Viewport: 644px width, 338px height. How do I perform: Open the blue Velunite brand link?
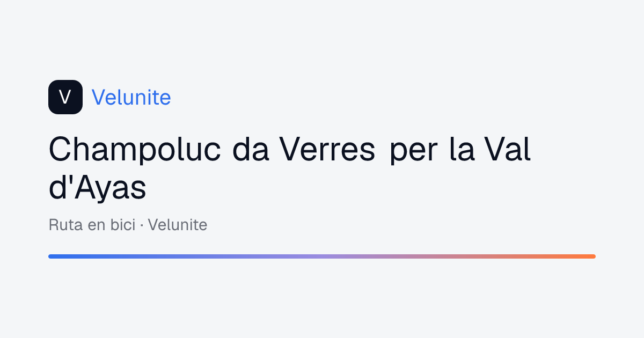[131, 98]
